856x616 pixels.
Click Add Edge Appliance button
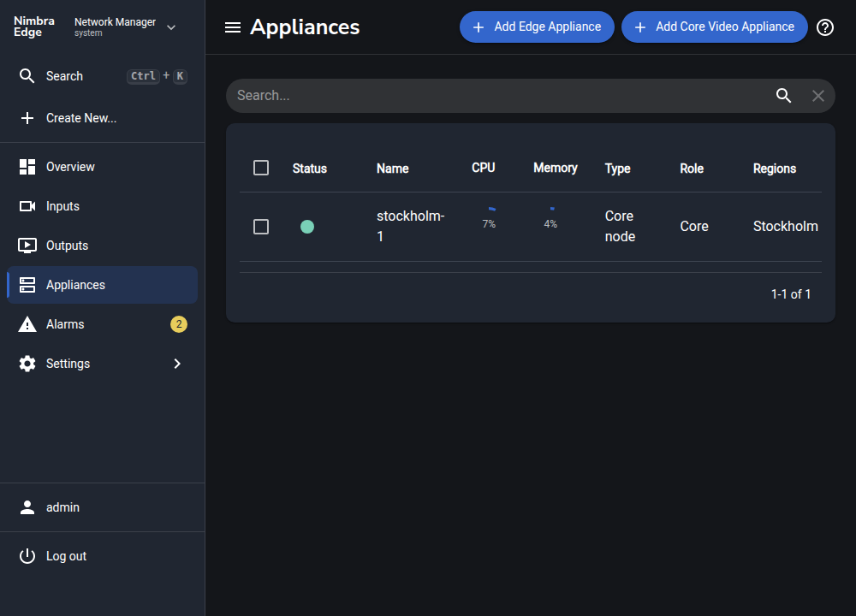tap(537, 27)
